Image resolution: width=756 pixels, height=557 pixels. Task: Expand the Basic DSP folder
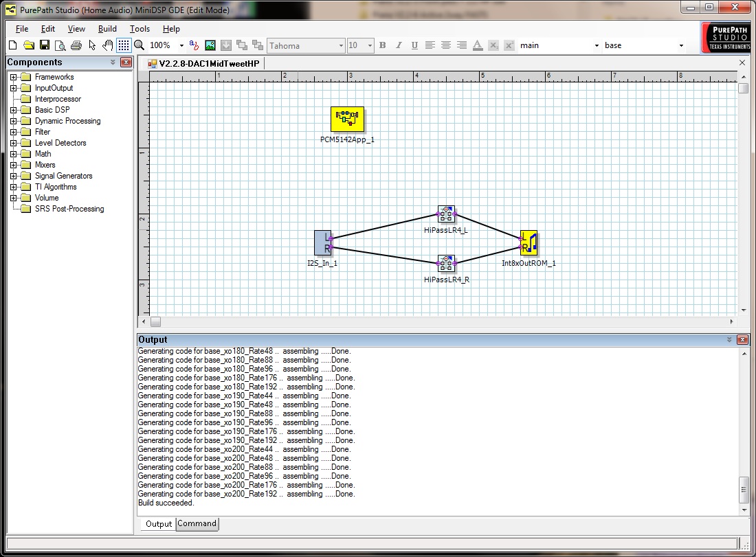pos(14,110)
